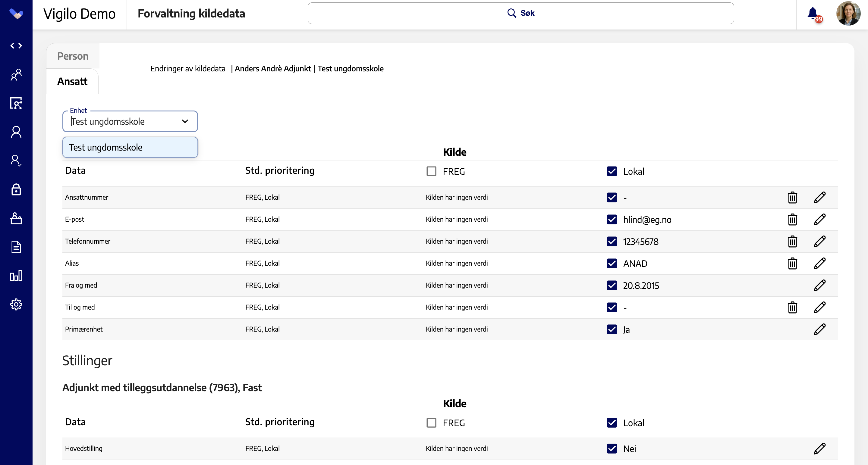Click the Forvaltning kildedata heading
The height and width of the screenshot is (465, 868).
[x=191, y=14]
